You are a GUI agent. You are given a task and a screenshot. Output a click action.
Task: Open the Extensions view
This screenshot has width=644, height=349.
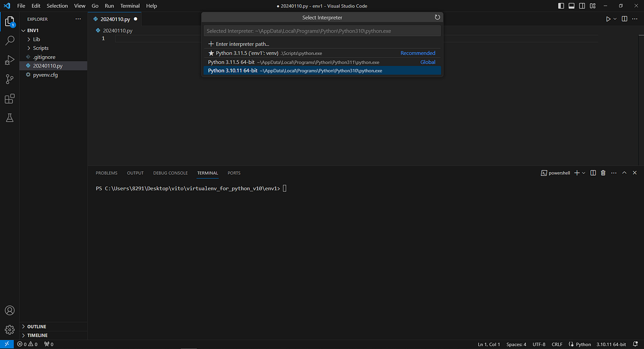tap(10, 99)
